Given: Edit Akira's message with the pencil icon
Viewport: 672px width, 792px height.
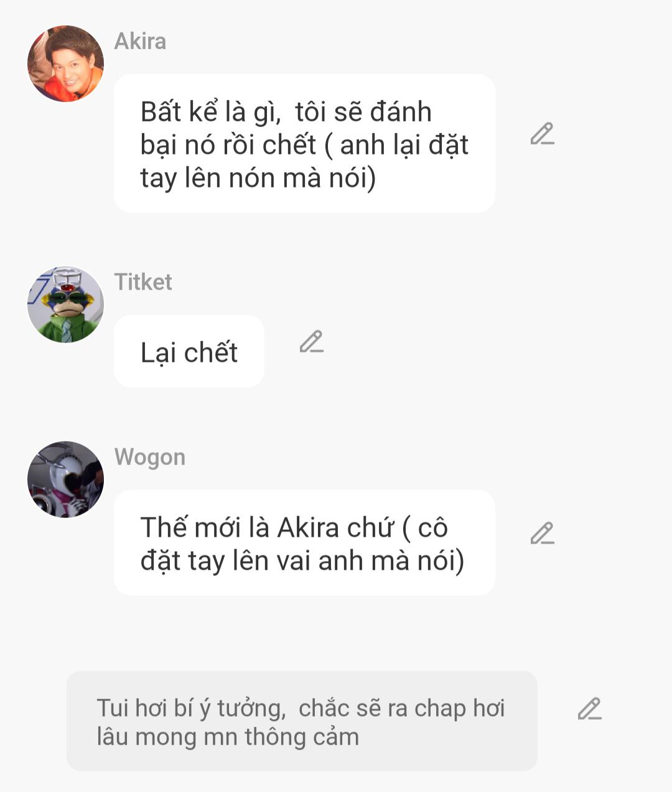Looking at the screenshot, I should pos(542,134).
